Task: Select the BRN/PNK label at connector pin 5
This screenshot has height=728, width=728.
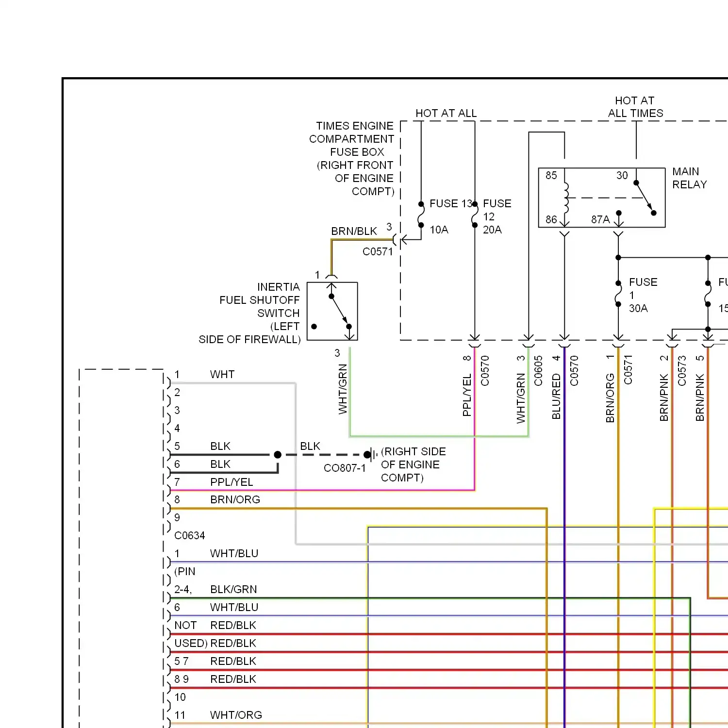Action: coord(700,397)
